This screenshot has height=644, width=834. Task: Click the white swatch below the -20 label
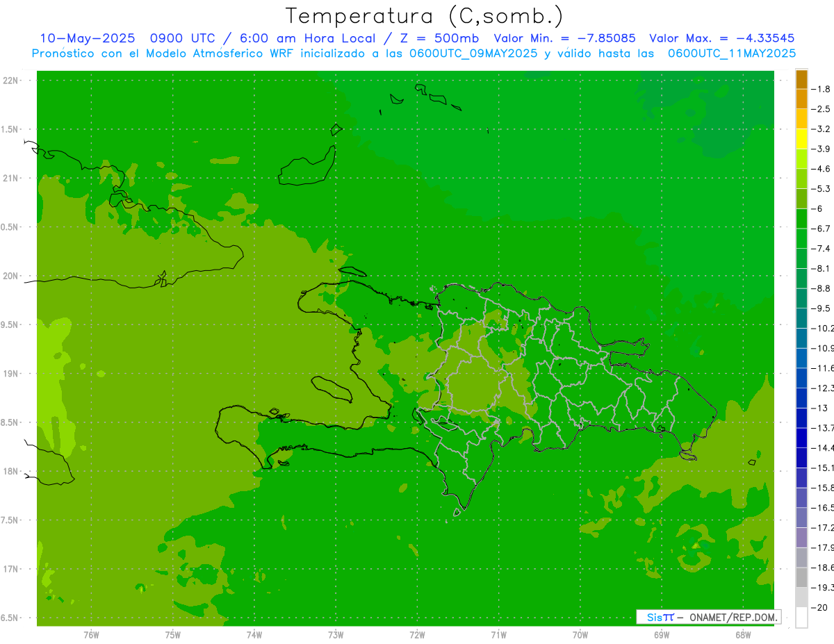point(801,617)
